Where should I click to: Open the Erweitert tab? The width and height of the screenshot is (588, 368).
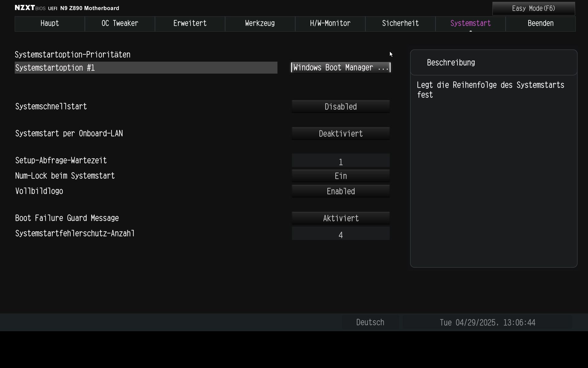coord(190,24)
